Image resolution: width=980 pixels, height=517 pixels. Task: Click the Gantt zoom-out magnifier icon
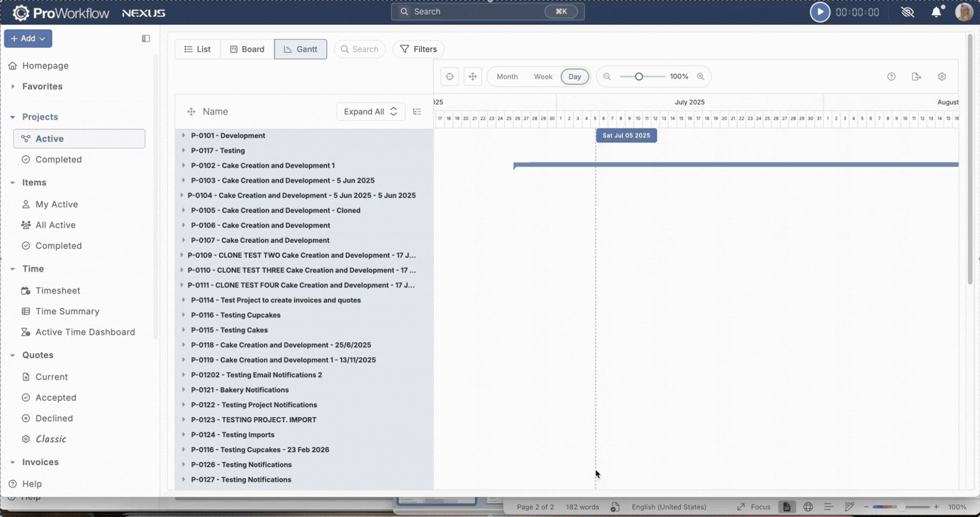[x=607, y=76]
